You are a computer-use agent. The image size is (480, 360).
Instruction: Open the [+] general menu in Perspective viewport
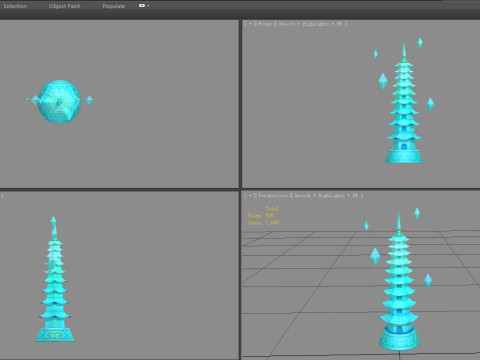[x=250, y=196]
